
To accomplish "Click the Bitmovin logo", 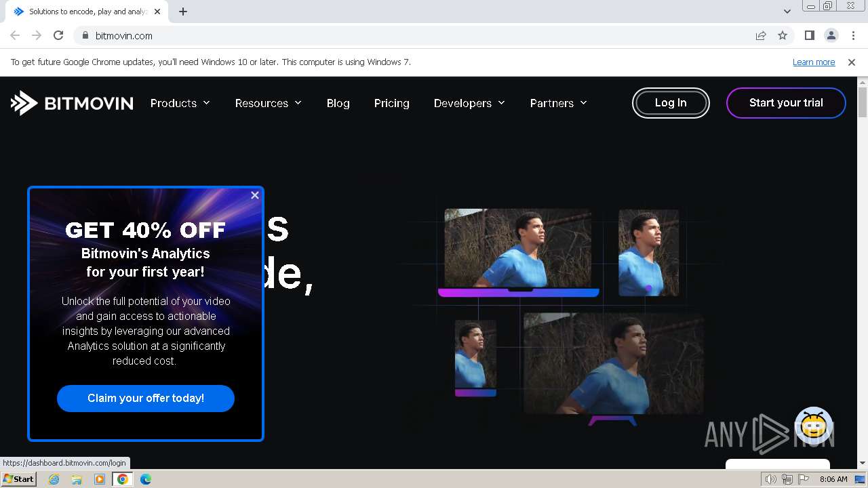I will pyautogui.click(x=72, y=103).
